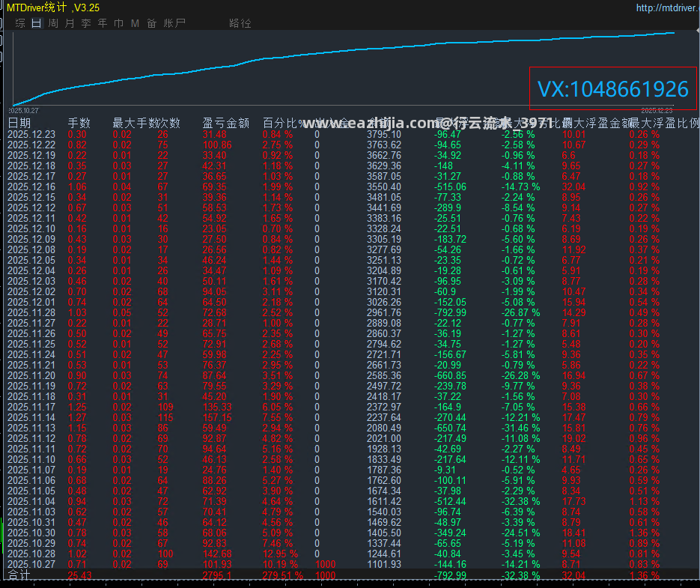Click total profit value 2795.1

[x=217, y=575]
